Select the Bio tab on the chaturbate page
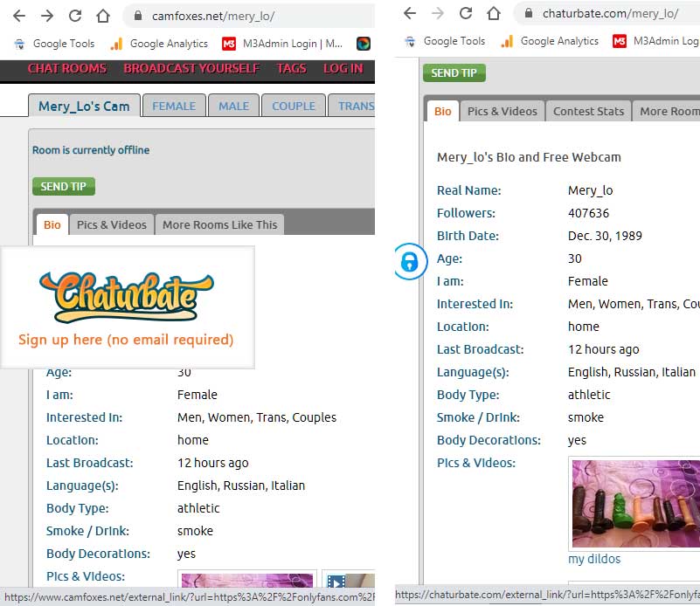 (442, 112)
